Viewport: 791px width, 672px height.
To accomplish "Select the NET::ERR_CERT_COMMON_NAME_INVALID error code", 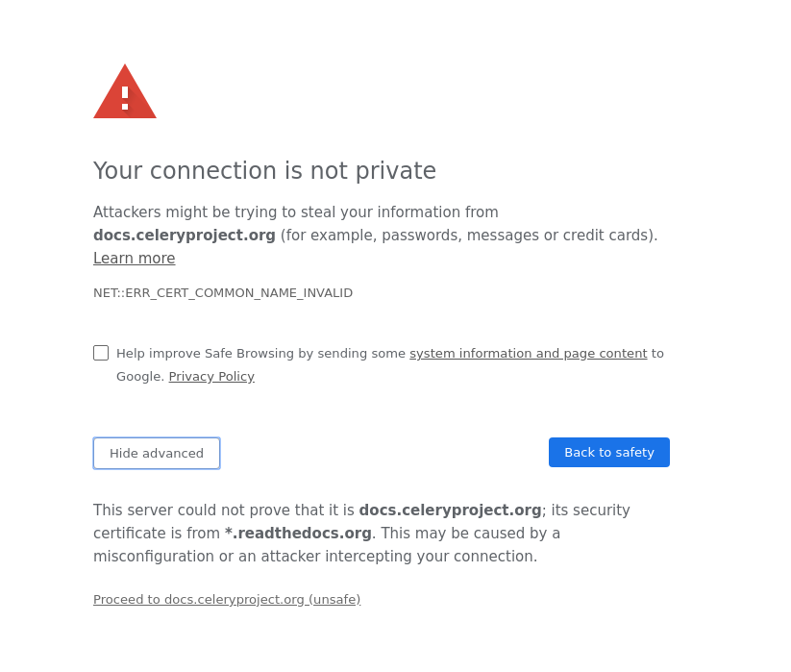I will point(223,292).
